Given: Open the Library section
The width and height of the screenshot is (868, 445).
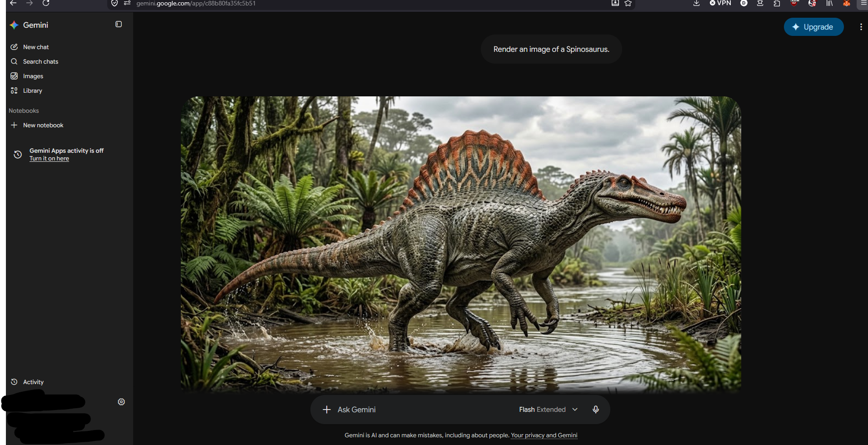Looking at the screenshot, I should (x=26, y=90).
